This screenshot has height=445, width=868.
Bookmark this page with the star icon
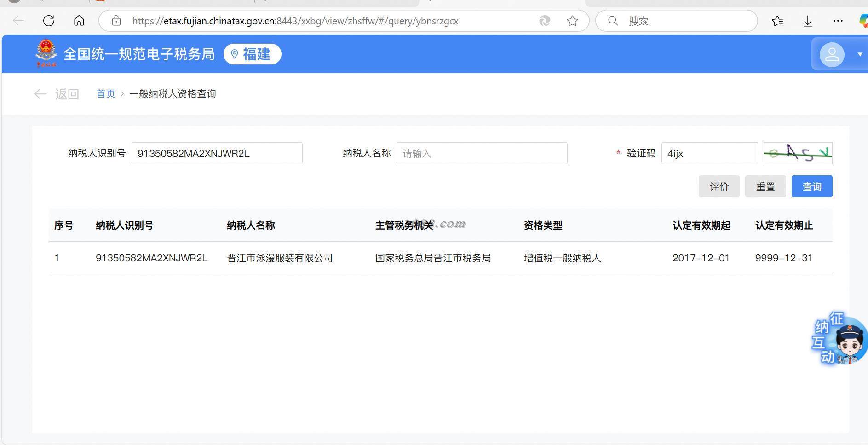[572, 21]
